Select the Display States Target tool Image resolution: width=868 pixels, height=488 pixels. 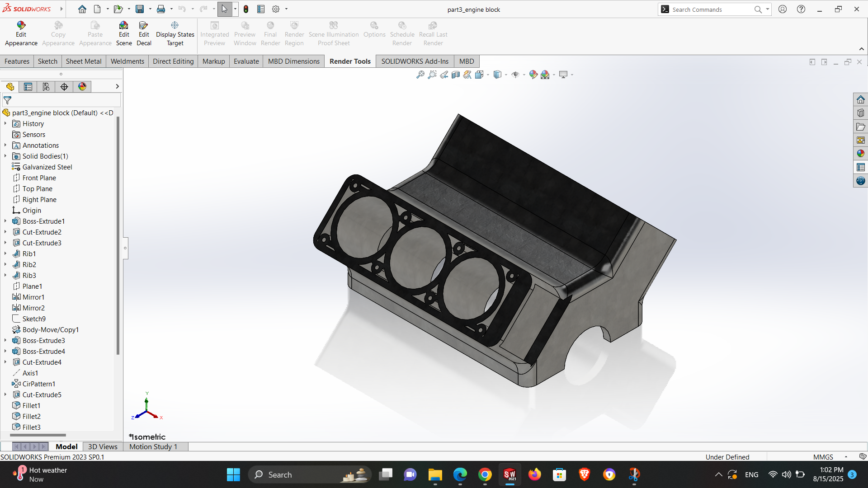[x=175, y=33]
